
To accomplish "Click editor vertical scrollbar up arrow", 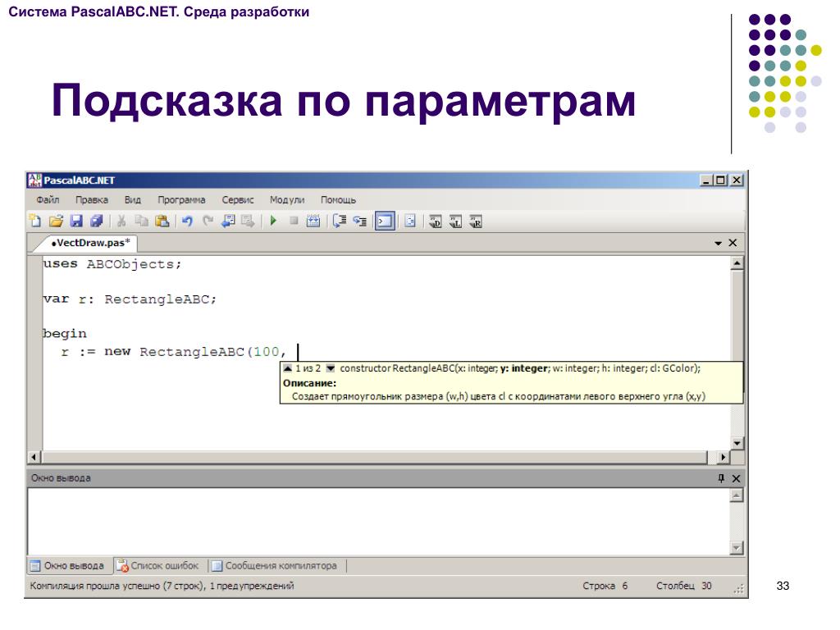I will (737, 263).
